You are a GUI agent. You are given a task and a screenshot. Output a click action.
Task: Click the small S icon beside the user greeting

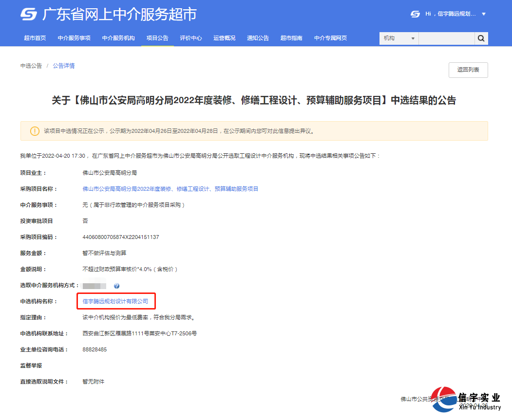coord(415,14)
